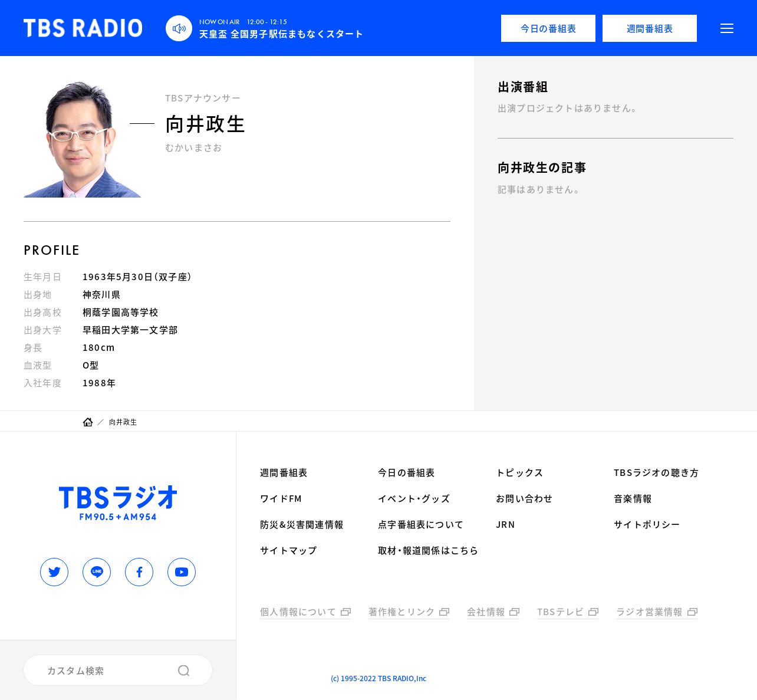Click the home breadcrumb icon
Screen dimensions: 757x700
click(x=88, y=422)
